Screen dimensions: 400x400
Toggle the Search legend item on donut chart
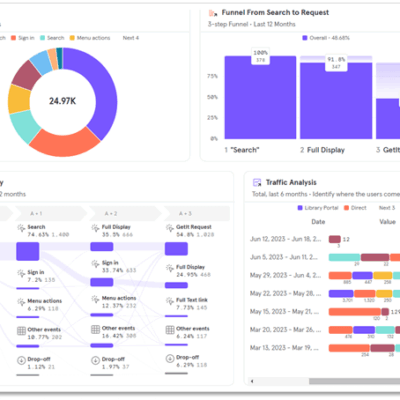(x=52, y=38)
